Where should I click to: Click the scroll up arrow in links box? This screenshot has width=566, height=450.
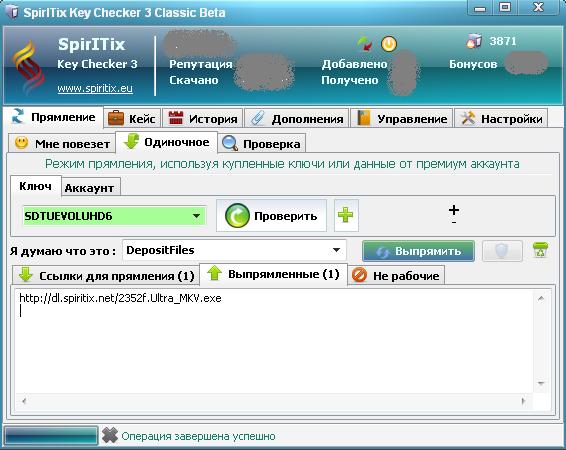[541, 298]
